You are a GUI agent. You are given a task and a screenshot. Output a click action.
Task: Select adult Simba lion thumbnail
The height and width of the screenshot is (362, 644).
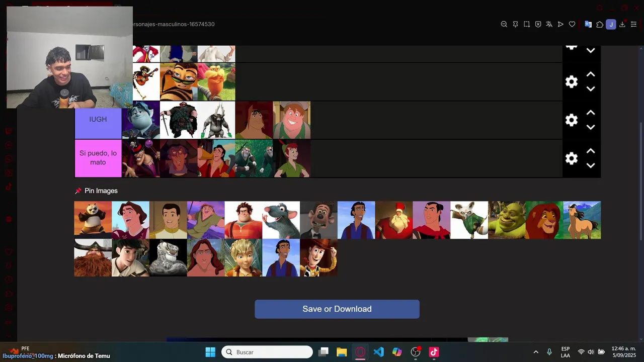click(x=544, y=220)
